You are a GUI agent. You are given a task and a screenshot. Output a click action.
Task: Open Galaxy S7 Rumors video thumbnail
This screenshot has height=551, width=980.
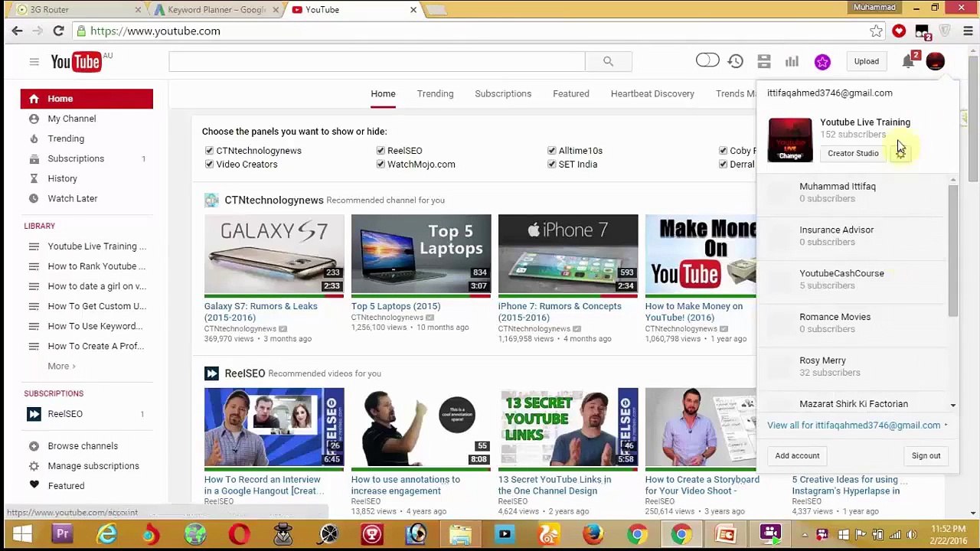coord(274,254)
